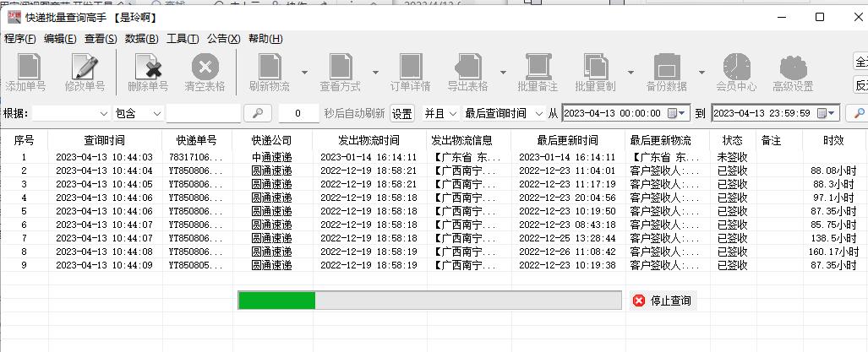Click the 删除单号 toolbar icon
Image resolution: width=868 pixels, height=352 pixels.
(x=149, y=67)
